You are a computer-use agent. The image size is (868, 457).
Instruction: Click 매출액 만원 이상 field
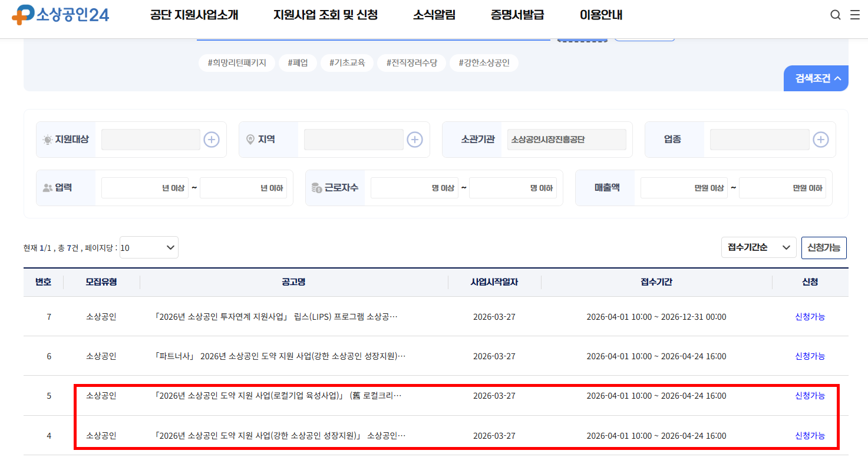pos(684,188)
